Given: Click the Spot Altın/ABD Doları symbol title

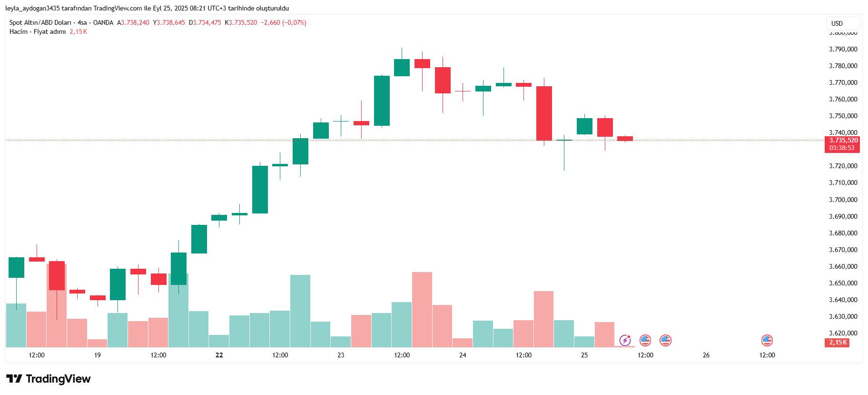Looking at the screenshot, I should coord(40,22).
